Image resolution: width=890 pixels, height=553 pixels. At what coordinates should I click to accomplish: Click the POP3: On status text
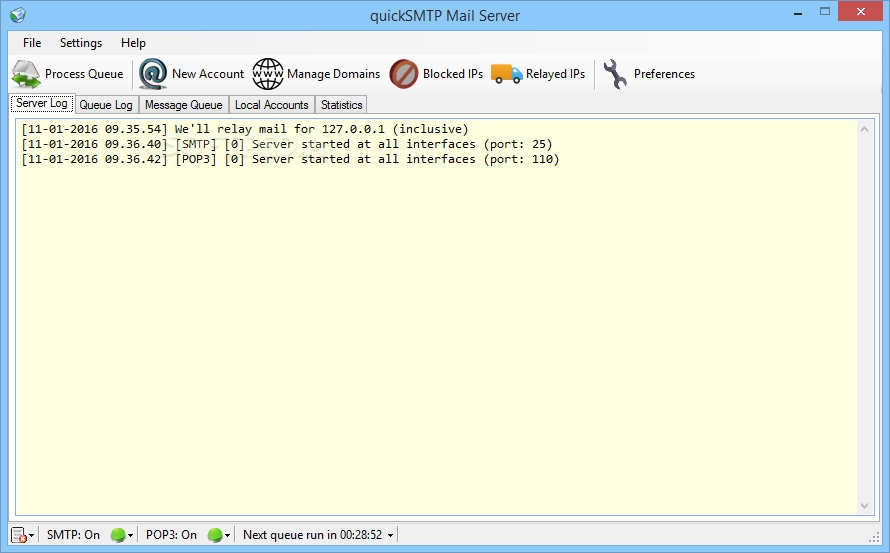pyautogui.click(x=171, y=535)
